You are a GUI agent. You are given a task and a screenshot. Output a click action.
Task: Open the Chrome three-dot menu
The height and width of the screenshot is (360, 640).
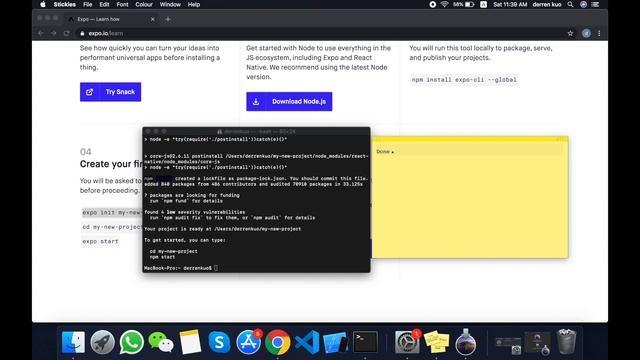[599, 33]
